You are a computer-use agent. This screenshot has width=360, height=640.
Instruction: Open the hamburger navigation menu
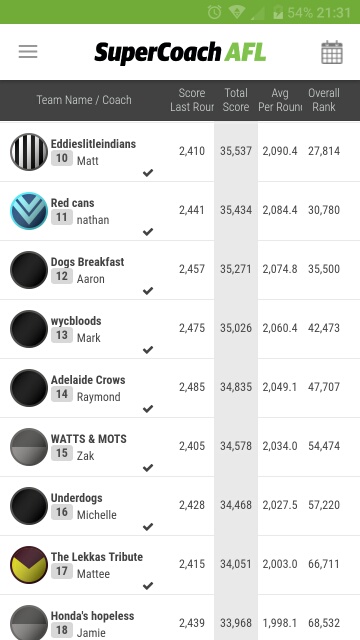28,52
